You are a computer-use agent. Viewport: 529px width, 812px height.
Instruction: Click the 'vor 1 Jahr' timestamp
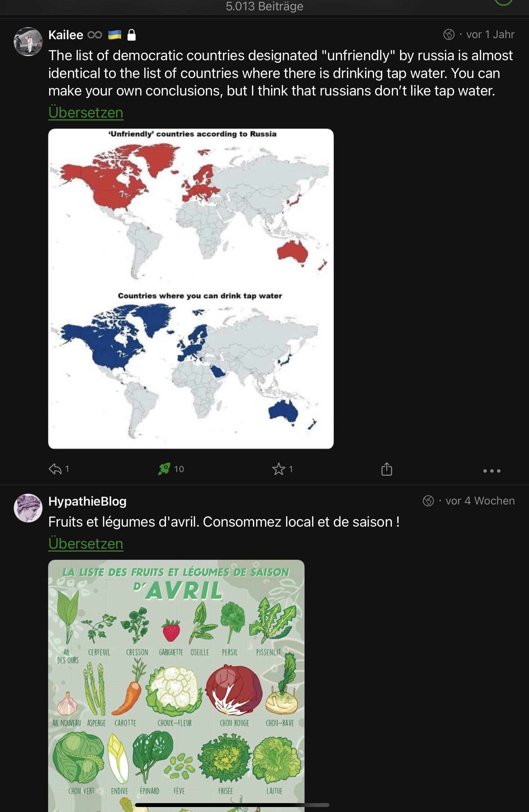490,35
